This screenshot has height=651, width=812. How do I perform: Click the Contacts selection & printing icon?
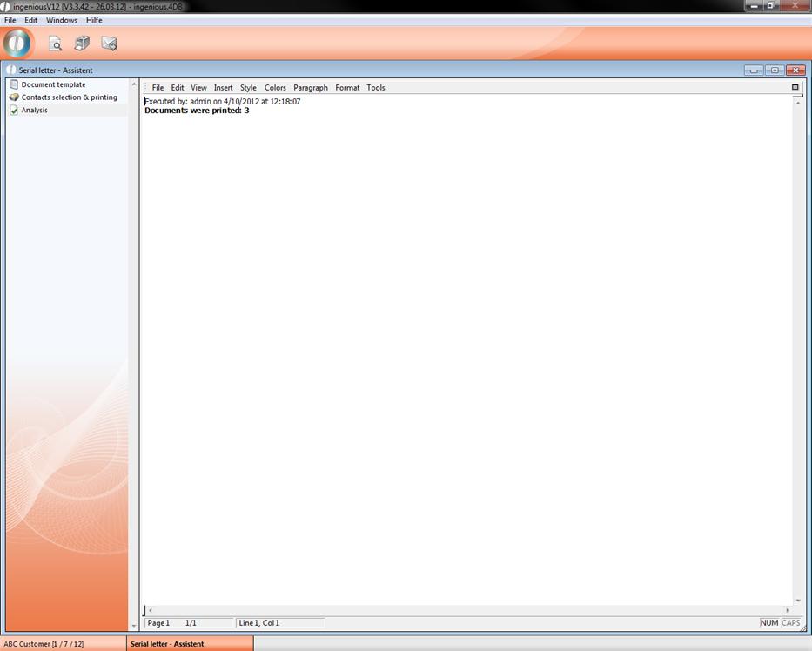point(14,97)
